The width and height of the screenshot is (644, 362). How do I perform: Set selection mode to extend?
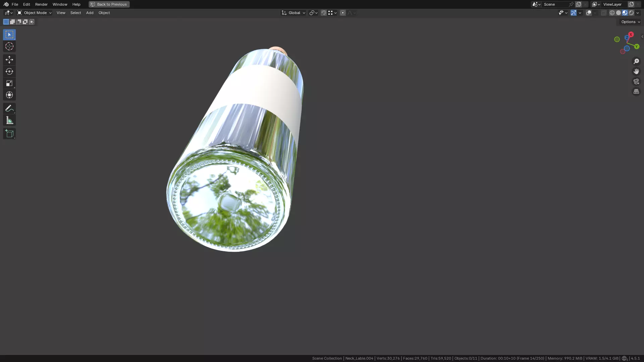click(12, 22)
